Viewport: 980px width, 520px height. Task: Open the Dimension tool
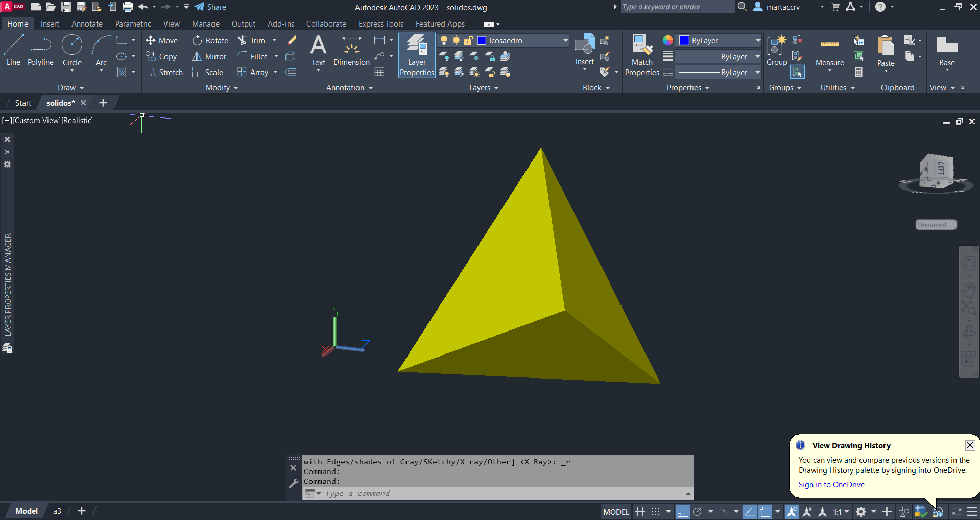pyautogui.click(x=351, y=51)
